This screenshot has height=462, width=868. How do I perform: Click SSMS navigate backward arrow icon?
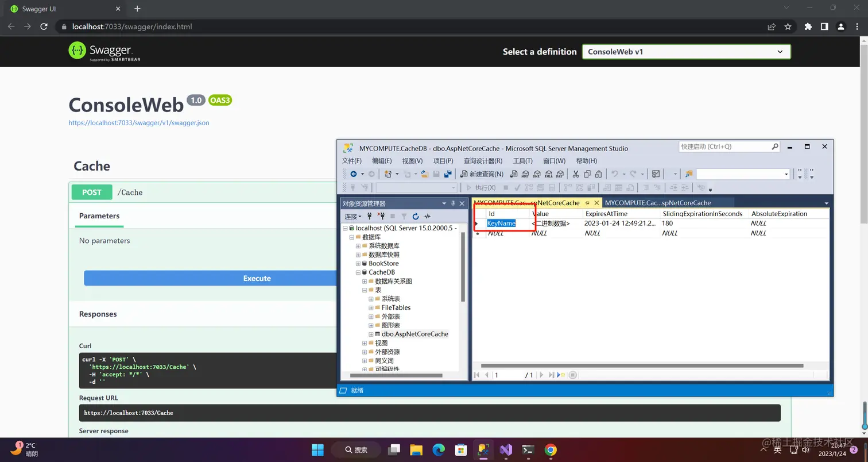coord(354,174)
